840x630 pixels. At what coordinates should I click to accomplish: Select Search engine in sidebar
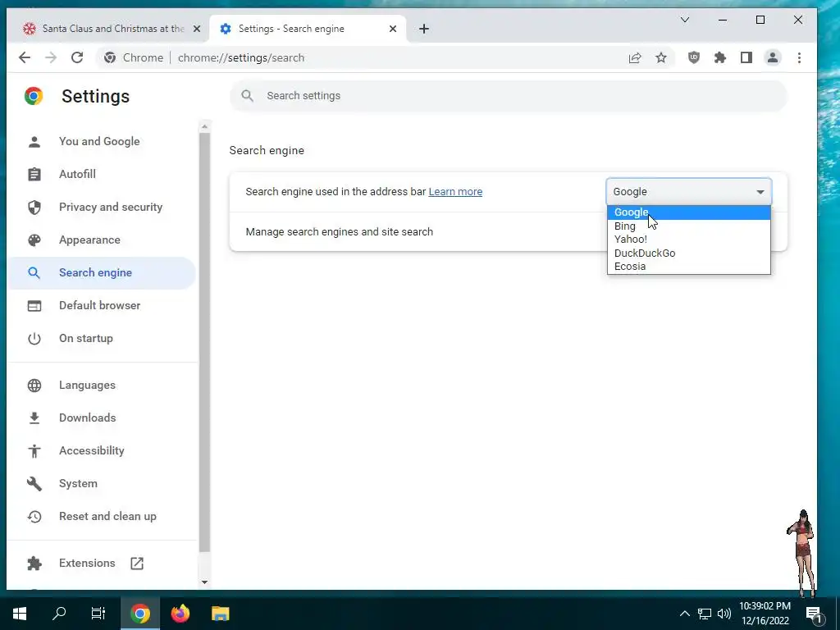102,272
